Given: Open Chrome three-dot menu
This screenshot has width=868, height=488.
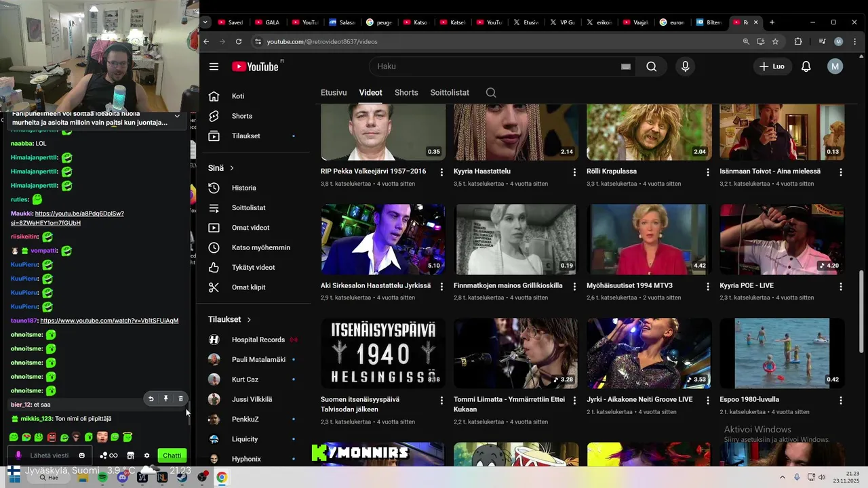Looking at the screenshot, I should click(x=854, y=41).
